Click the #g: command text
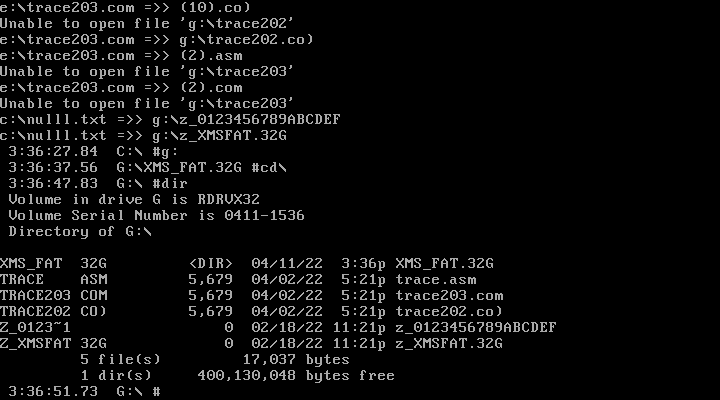This screenshot has height=400, width=720. 165,152
